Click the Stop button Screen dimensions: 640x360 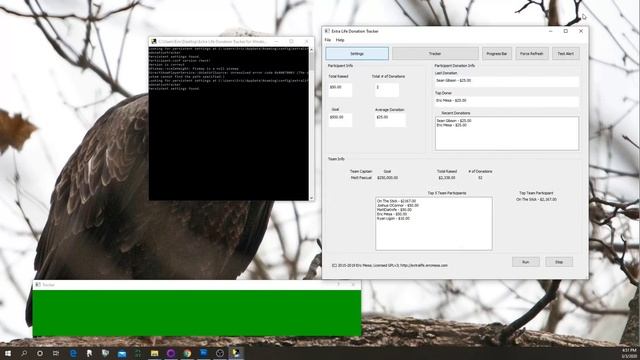pyautogui.click(x=559, y=262)
